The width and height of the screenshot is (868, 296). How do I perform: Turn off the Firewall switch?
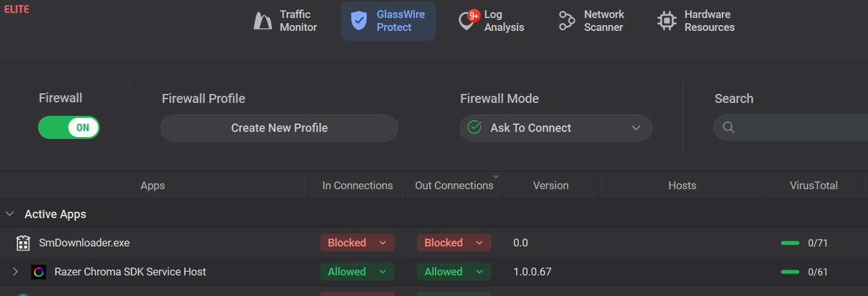pos(69,127)
